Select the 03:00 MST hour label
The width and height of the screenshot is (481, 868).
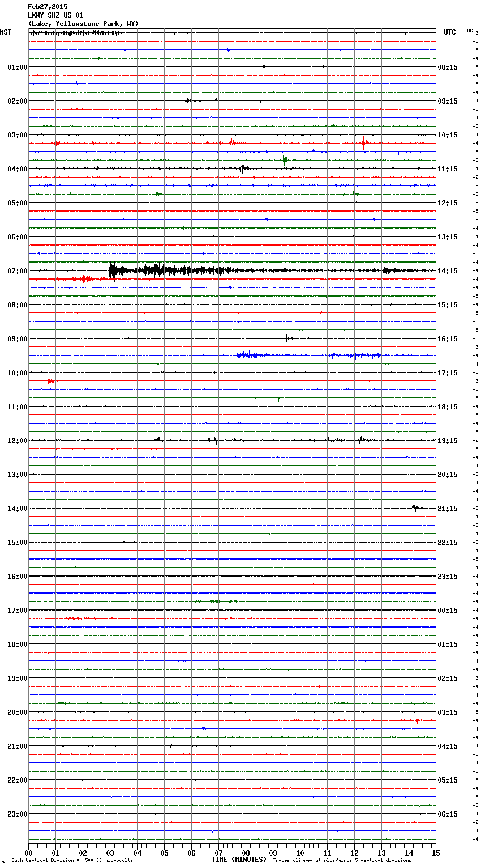coord(17,135)
